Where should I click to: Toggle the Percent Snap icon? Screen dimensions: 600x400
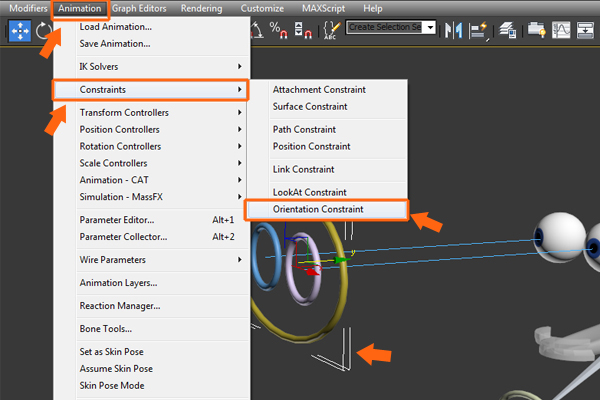pos(278,30)
